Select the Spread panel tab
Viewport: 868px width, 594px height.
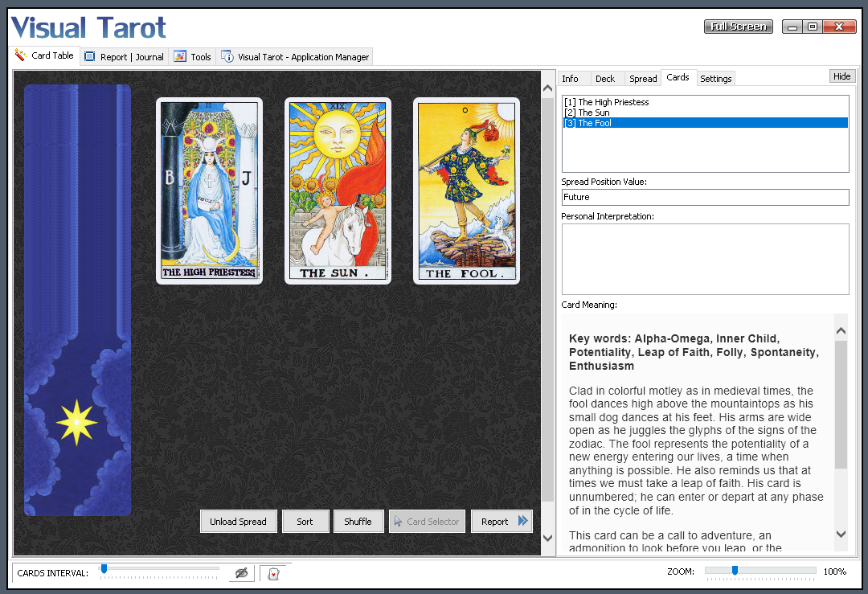(x=643, y=79)
